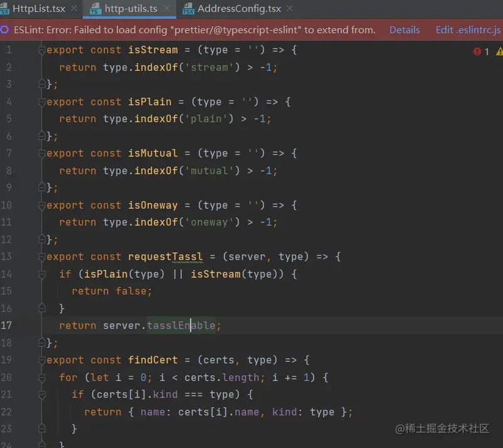Click certs.length on line 20
Viewport: 503px width, 448px height.
[221, 377]
